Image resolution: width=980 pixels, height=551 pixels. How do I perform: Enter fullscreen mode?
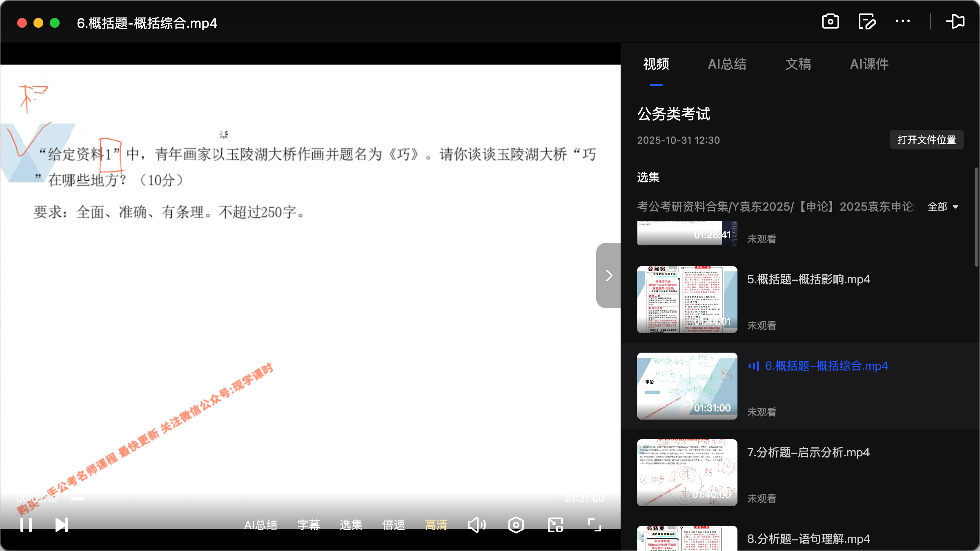click(x=593, y=525)
